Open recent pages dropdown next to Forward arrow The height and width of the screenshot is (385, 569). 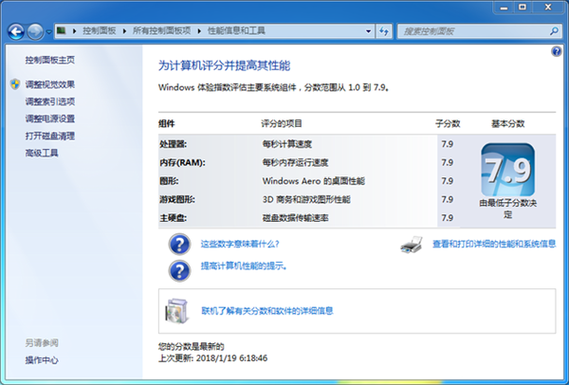point(49,32)
